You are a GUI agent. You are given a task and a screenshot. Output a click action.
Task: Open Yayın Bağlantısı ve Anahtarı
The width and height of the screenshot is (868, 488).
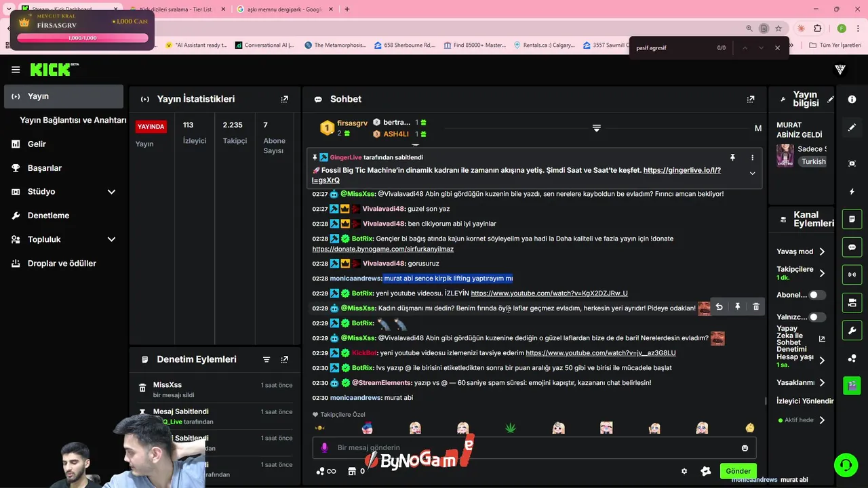pyautogui.click(x=73, y=120)
